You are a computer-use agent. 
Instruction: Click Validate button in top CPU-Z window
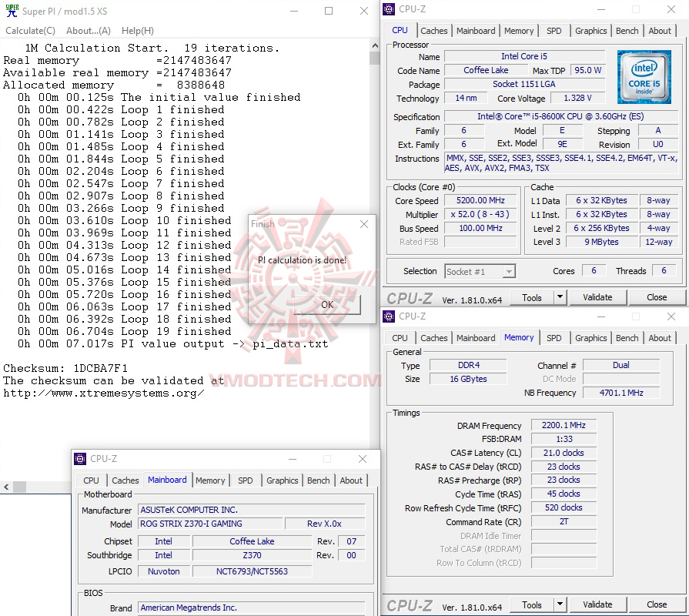point(597,297)
